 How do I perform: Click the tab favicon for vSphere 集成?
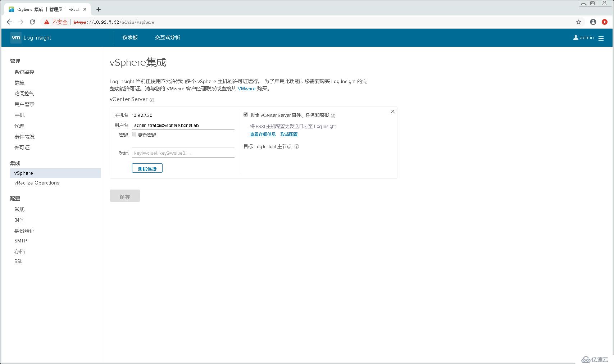12,9
